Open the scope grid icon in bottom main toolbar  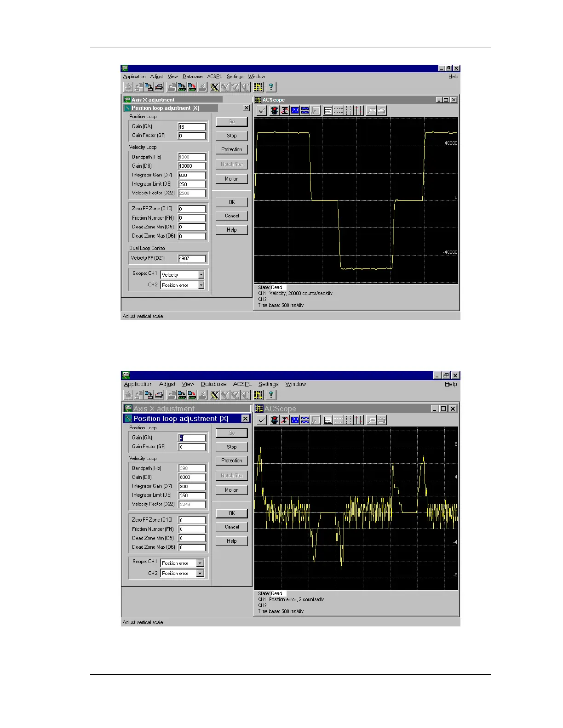click(259, 395)
